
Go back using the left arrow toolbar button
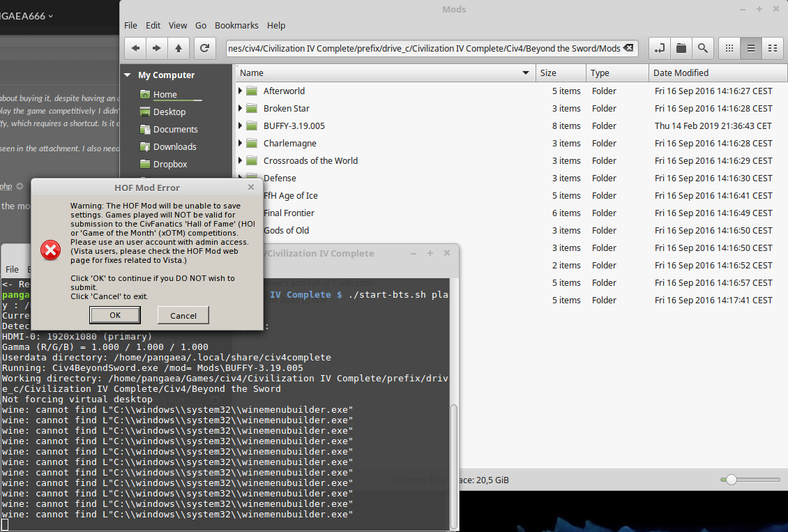(135, 48)
